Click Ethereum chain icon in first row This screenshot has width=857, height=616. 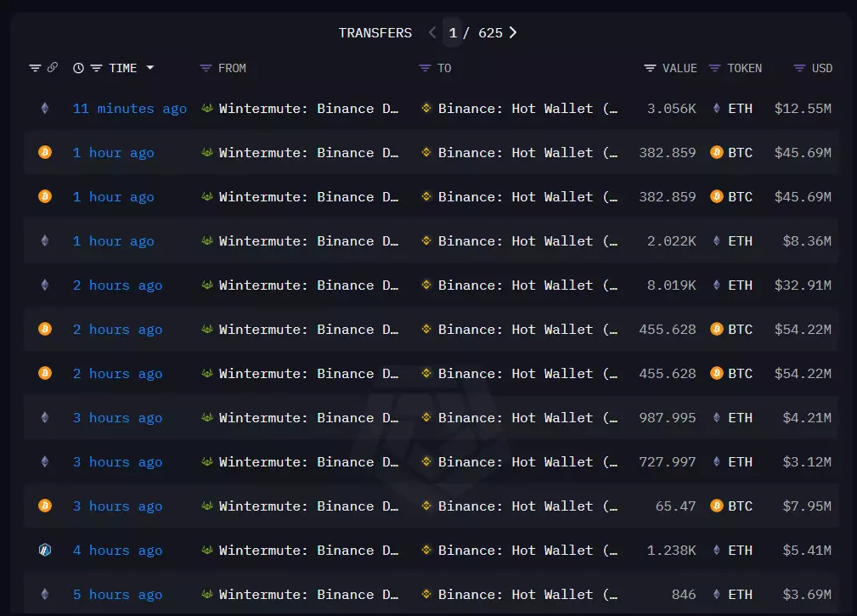(x=45, y=109)
